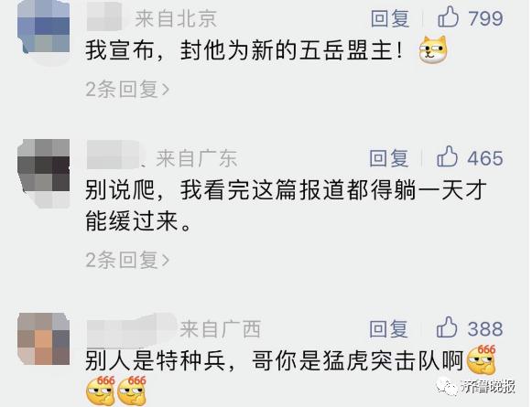Expand 2条回复 under the 躺一天 comment
The image size is (532, 407).
click(127, 260)
